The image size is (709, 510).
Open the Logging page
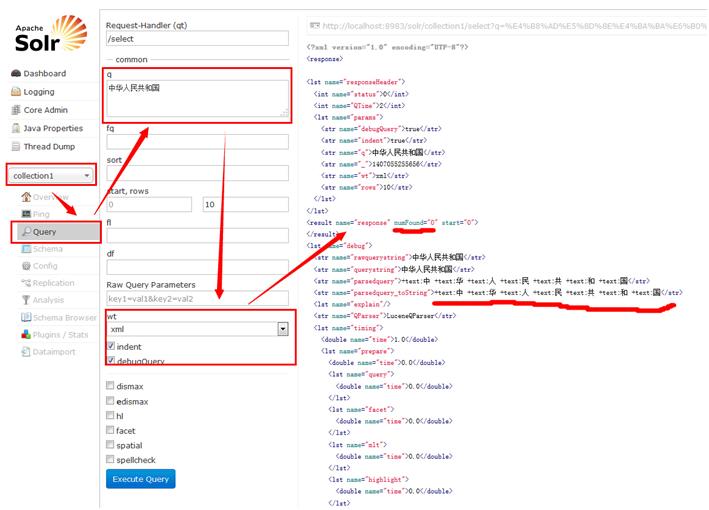click(x=39, y=92)
